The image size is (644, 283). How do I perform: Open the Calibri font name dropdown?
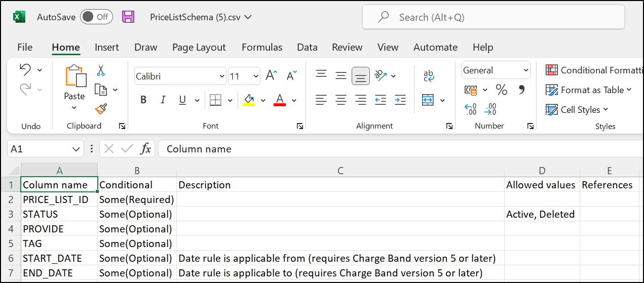point(221,76)
